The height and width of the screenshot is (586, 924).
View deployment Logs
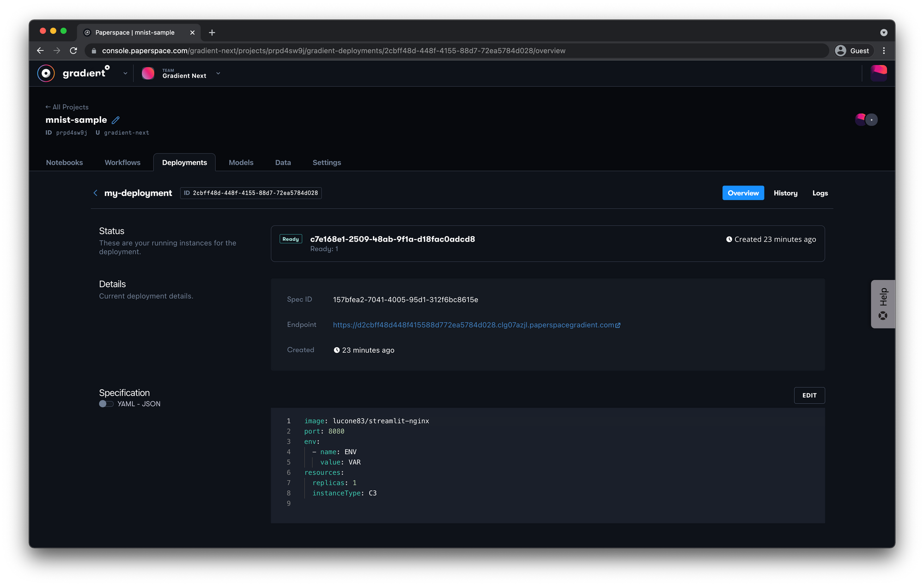[x=820, y=193]
